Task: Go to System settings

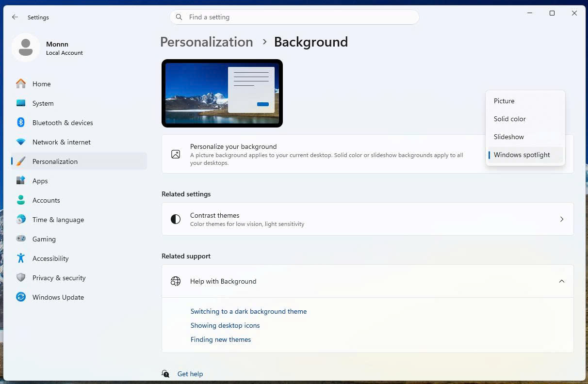Action: [79, 103]
